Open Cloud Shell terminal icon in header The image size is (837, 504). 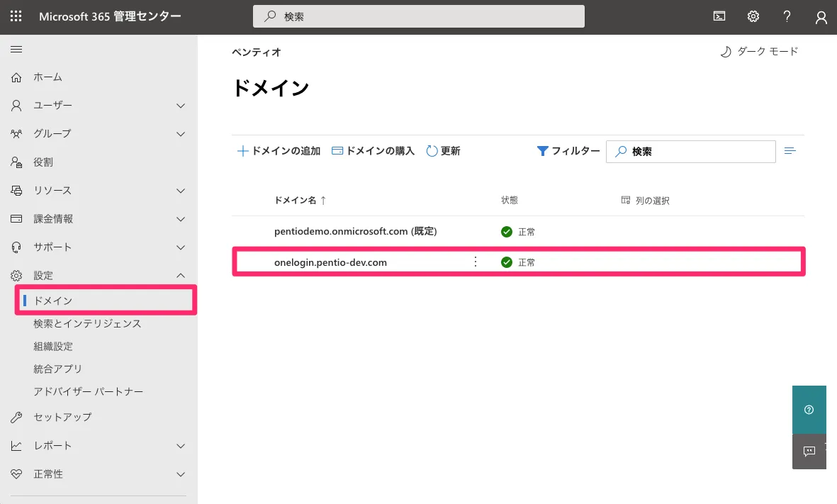pyautogui.click(x=719, y=16)
